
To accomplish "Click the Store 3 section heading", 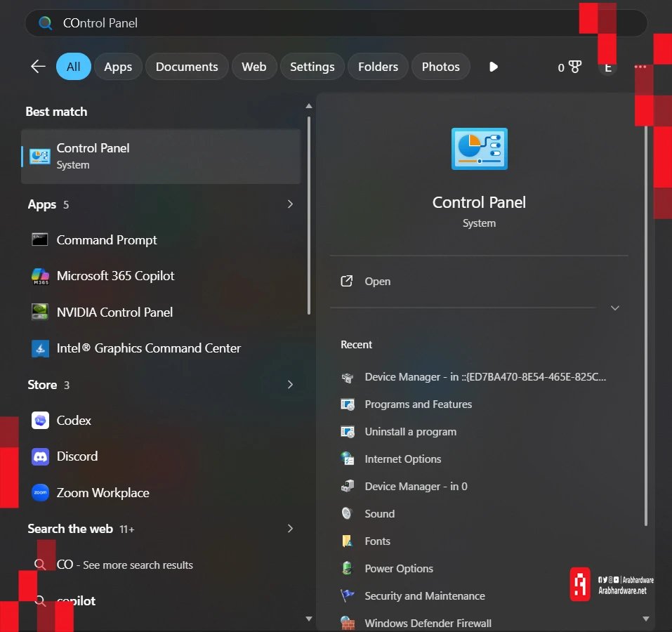I will [x=48, y=385].
